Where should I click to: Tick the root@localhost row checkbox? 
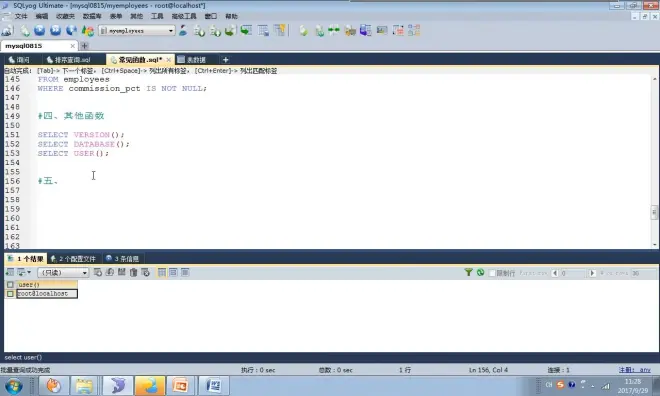[10, 294]
